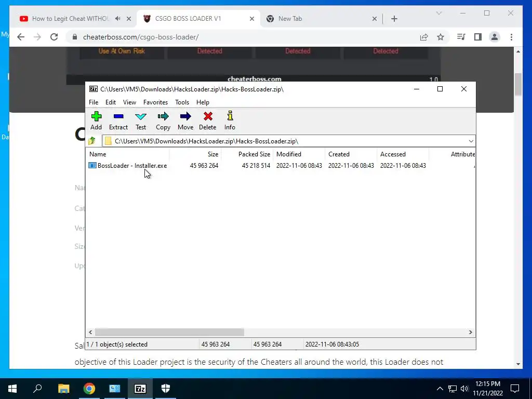Click the Add toolbar icon in 7-Zip
The image size is (532, 399).
(96, 121)
